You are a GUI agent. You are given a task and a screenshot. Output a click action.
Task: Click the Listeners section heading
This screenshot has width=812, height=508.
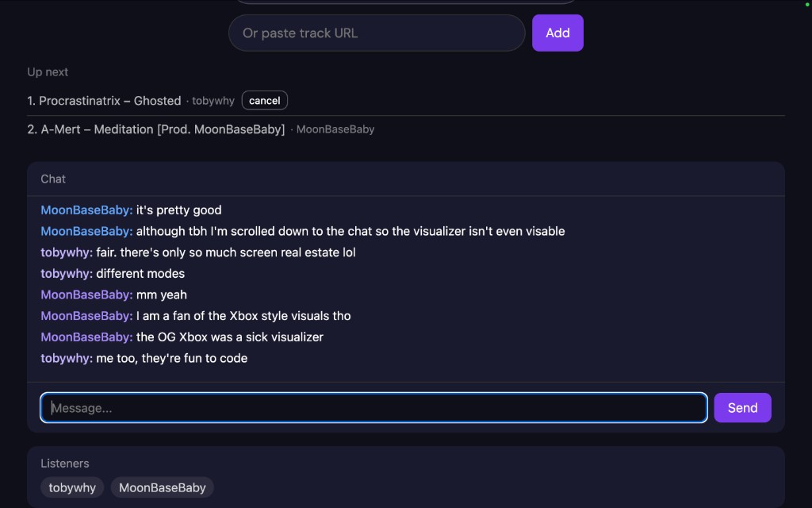[x=65, y=464]
